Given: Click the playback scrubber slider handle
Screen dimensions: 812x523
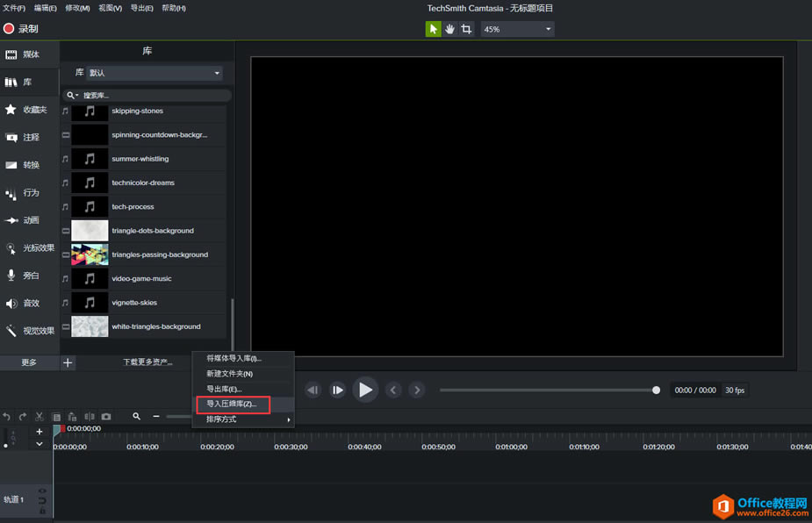Looking at the screenshot, I should tap(656, 390).
